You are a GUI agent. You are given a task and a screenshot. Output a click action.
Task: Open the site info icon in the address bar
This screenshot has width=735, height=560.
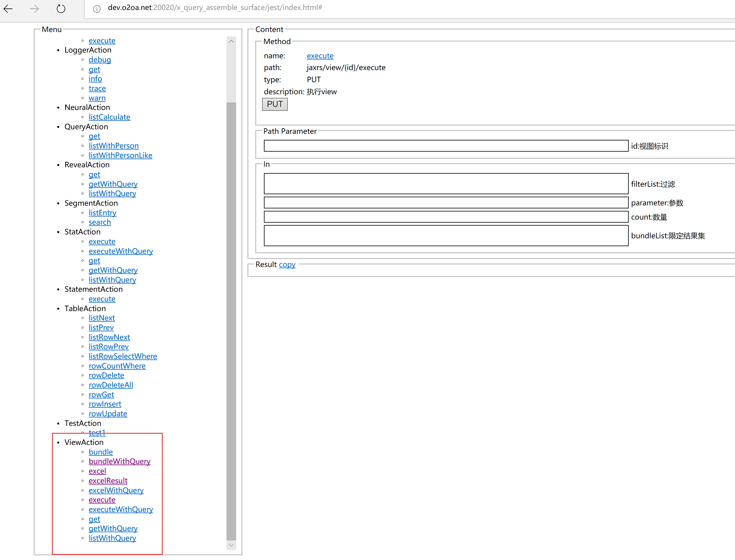click(x=97, y=9)
